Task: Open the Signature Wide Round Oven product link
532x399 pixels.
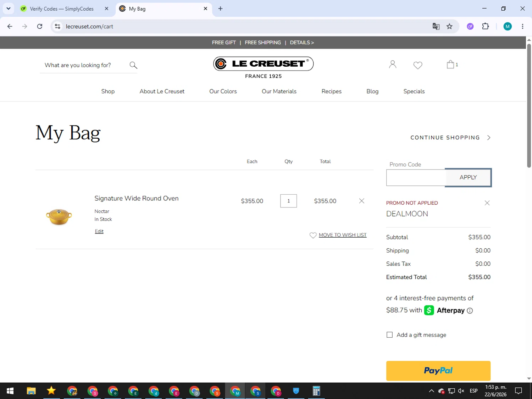Action: (x=137, y=198)
